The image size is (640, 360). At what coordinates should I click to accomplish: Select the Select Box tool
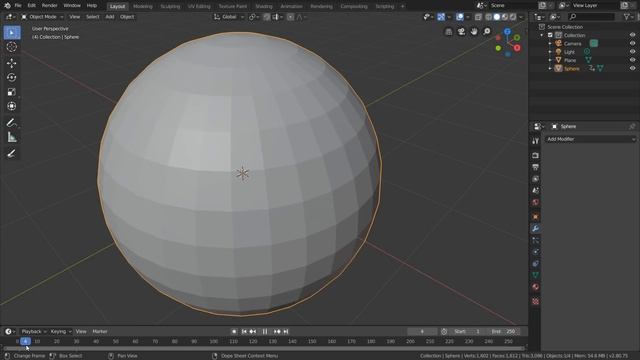[12, 32]
